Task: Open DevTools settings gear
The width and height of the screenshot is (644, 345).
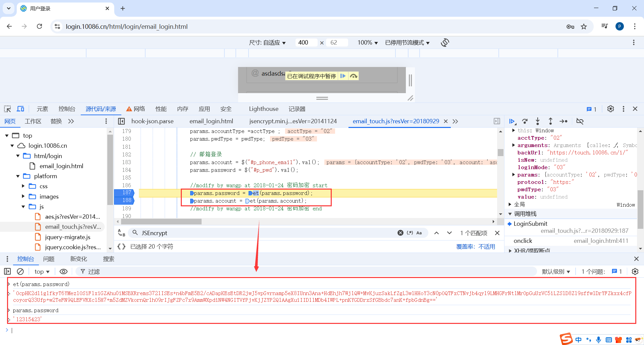Action: (x=610, y=109)
